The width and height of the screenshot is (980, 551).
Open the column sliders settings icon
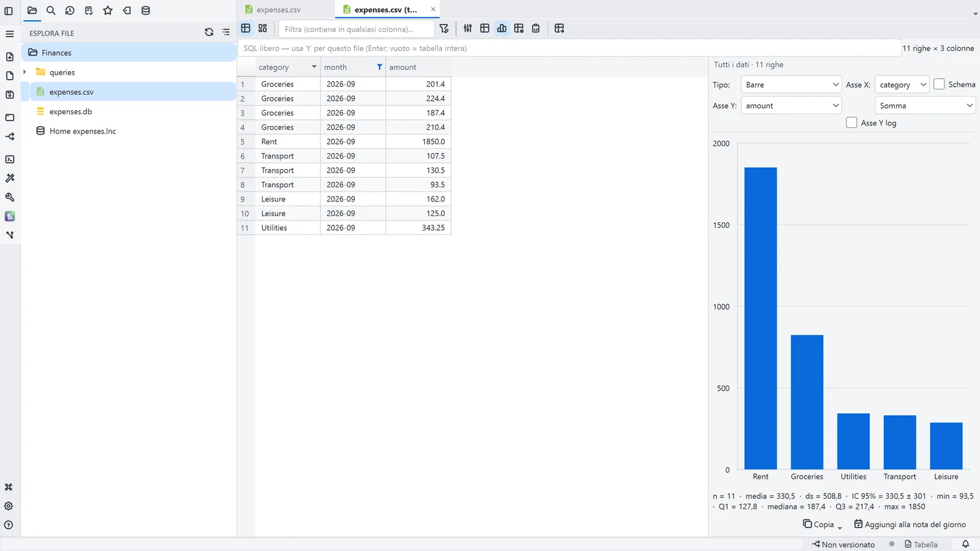coord(468,28)
